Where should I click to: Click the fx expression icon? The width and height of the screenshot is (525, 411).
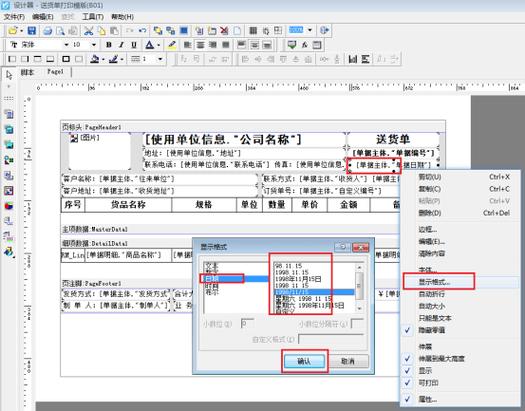[x=305, y=45]
